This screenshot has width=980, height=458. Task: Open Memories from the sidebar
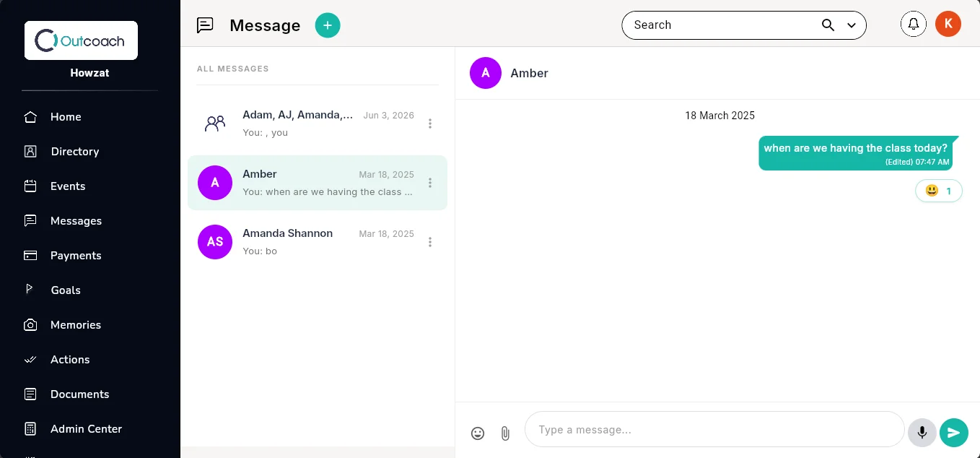(x=76, y=325)
